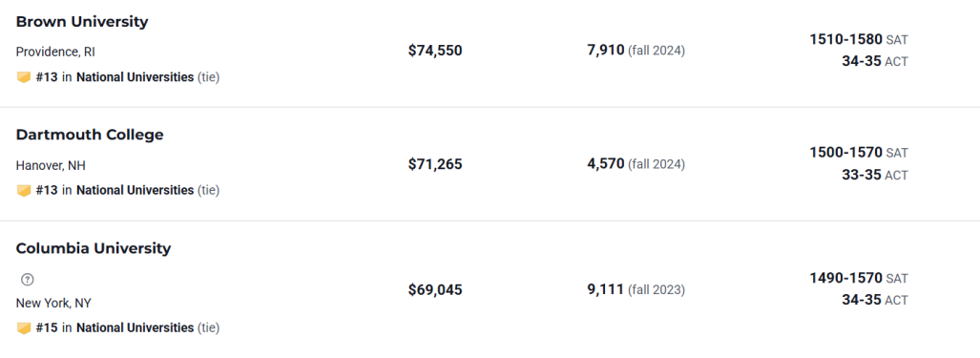This screenshot has width=980, height=358.
Task: Open National Universities link under Dartmouth College
Action: click(135, 190)
